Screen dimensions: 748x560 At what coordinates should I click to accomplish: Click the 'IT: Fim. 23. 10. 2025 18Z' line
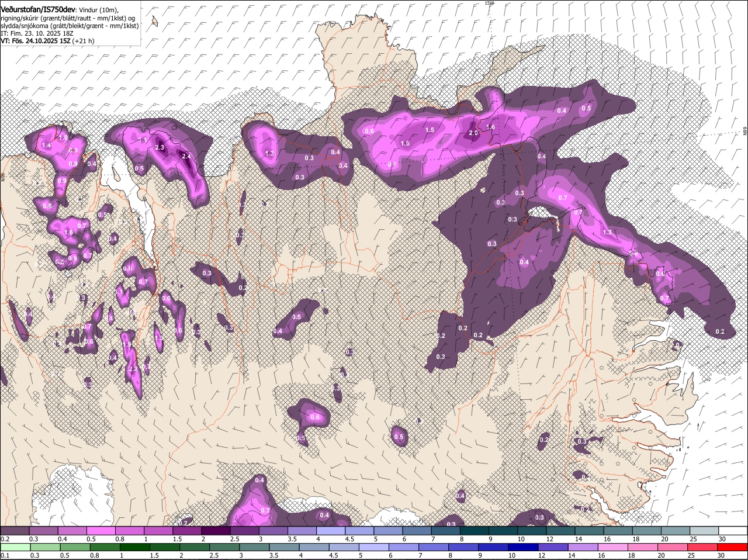37,33
